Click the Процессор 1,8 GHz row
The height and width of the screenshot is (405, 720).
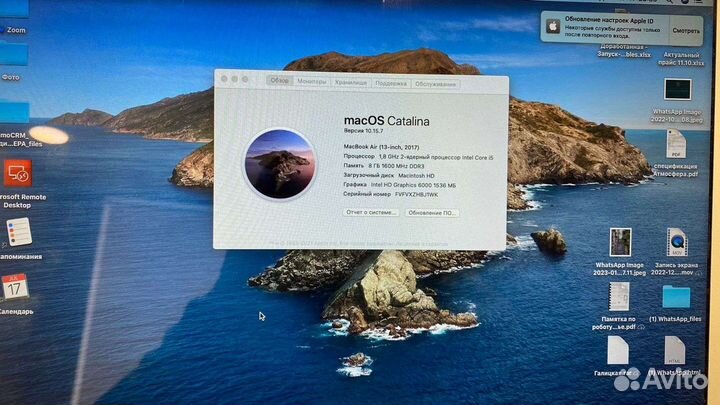[418, 157]
